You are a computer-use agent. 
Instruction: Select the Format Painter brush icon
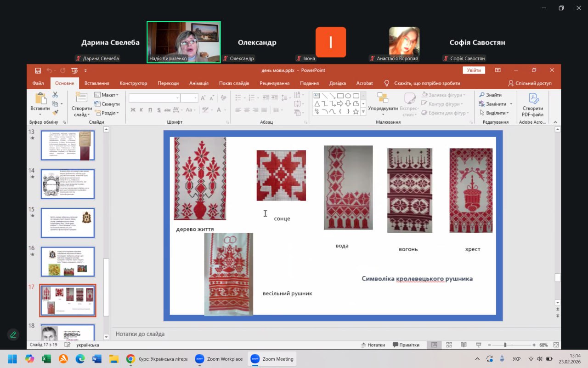pyautogui.click(x=55, y=112)
